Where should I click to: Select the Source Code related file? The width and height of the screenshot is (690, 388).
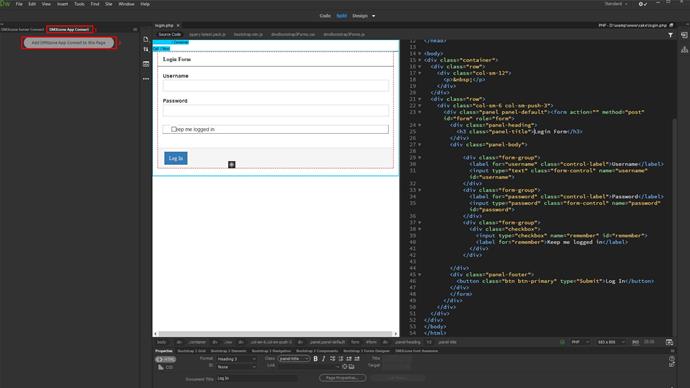click(169, 34)
